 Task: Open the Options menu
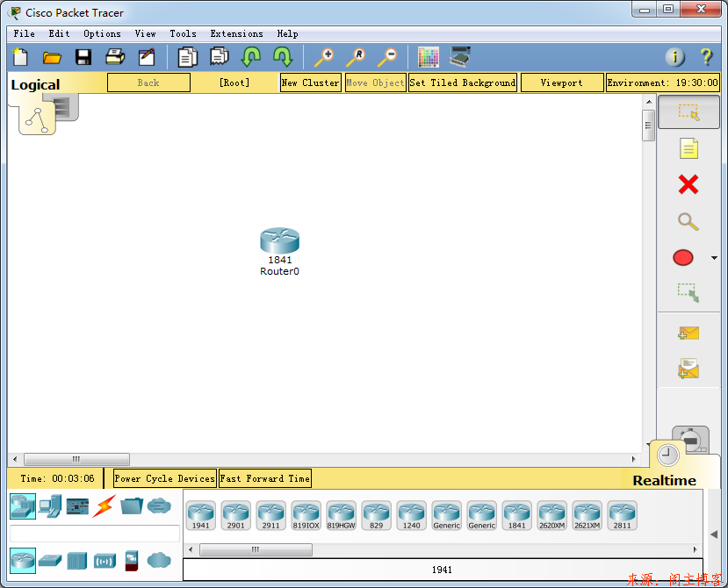point(102,34)
